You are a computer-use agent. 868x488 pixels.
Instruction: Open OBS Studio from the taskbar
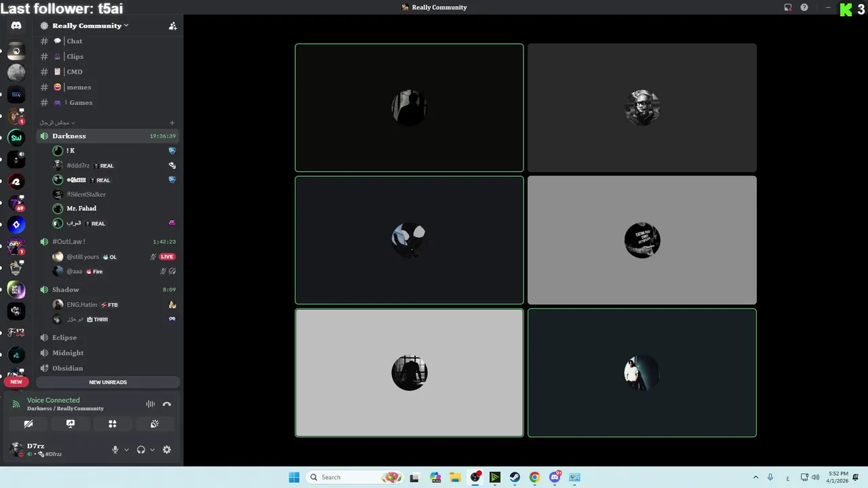(475, 477)
